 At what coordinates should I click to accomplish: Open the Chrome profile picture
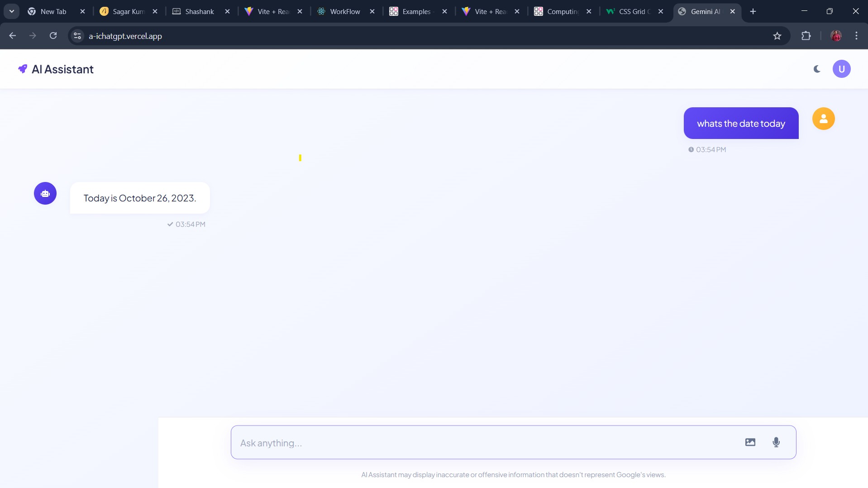[836, 36]
